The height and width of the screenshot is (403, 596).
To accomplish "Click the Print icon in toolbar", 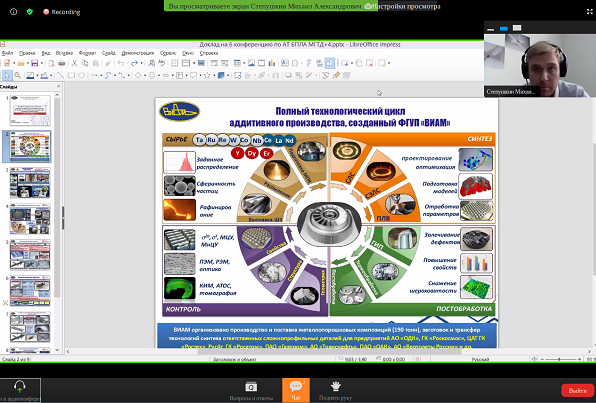I will [x=62, y=63].
